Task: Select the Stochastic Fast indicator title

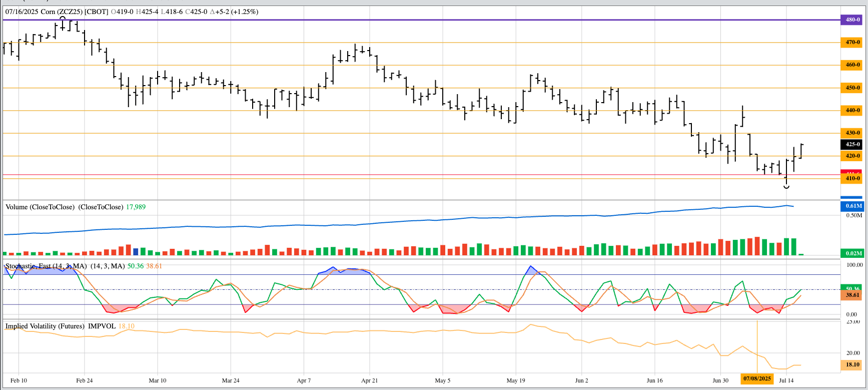Action: (x=45, y=266)
